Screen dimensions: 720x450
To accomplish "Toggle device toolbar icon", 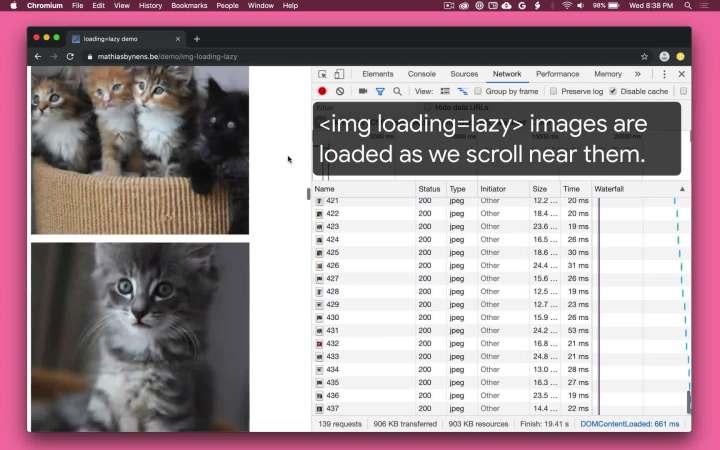I will coord(339,74).
